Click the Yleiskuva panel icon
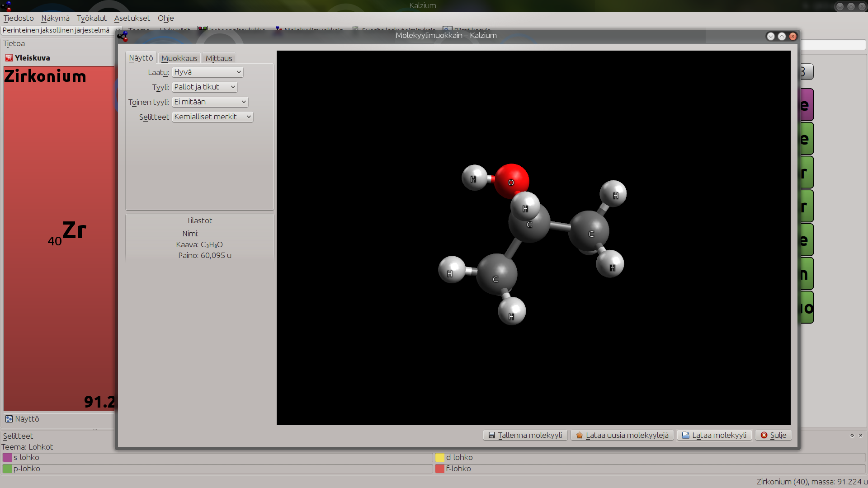The image size is (868, 488). 9,58
